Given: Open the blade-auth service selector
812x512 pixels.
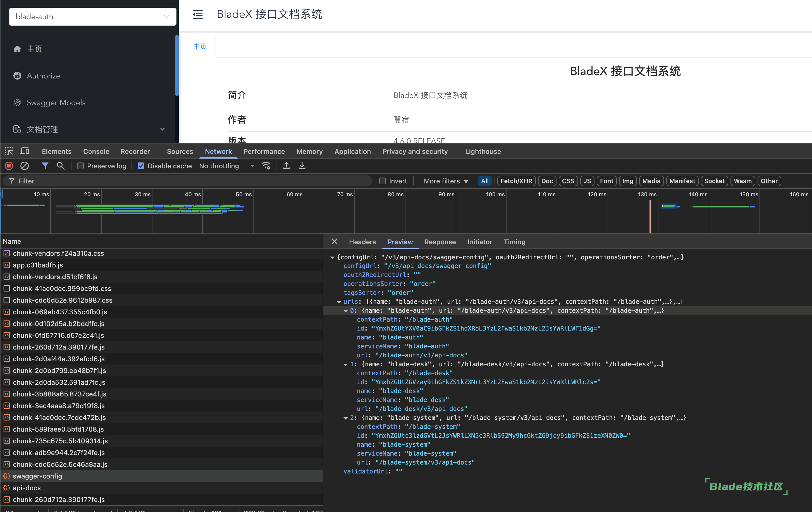Looking at the screenshot, I should coord(92,16).
